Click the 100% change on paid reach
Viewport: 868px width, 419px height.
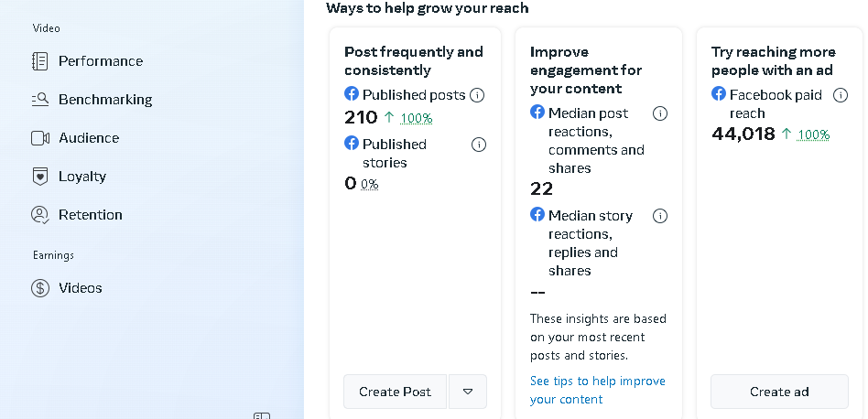[813, 134]
